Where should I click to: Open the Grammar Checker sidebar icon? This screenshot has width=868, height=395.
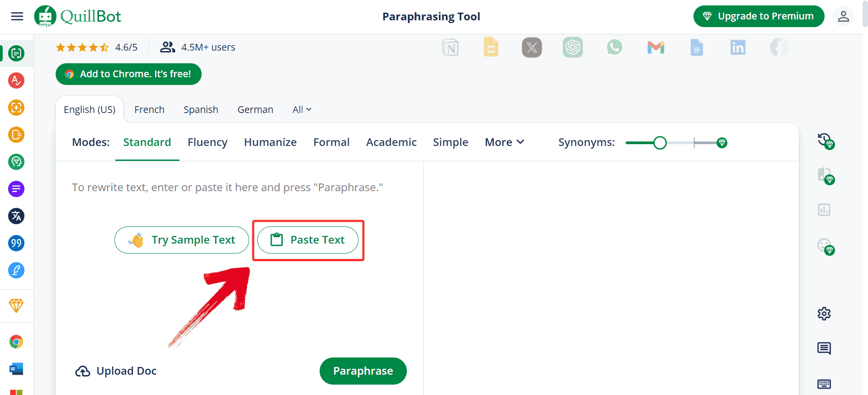[x=16, y=80]
